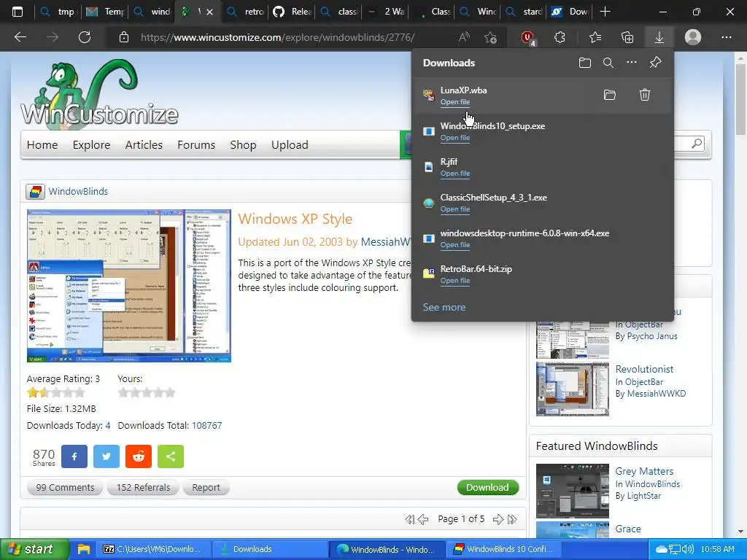The width and height of the screenshot is (747, 560).
Task: Click the green share icon button
Action: coord(171,456)
